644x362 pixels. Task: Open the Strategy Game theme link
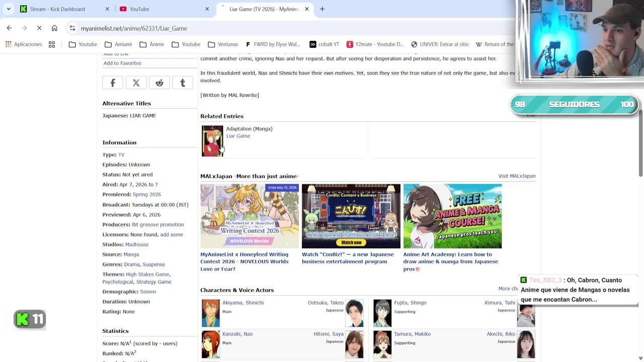153,282
